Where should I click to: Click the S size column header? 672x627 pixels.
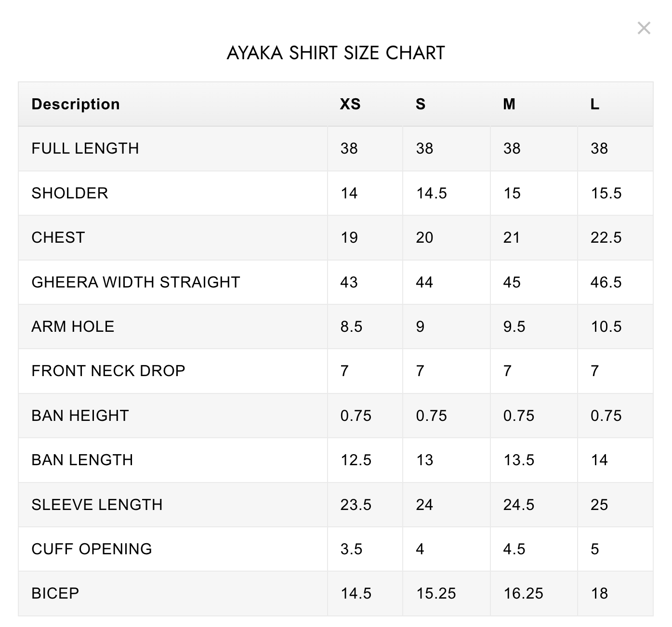(421, 104)
